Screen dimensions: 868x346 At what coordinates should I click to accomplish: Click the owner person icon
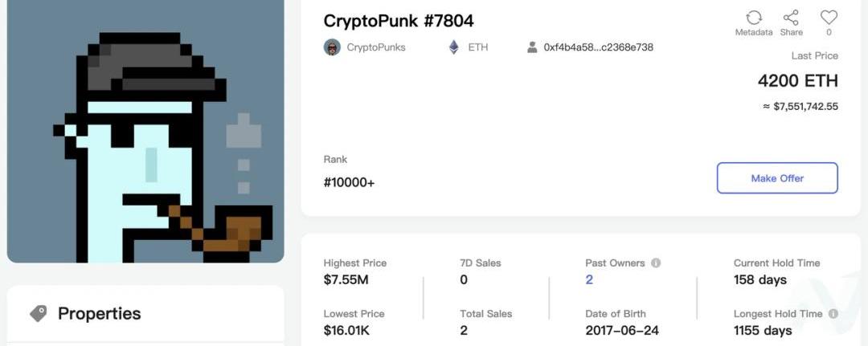click(532, 47)
